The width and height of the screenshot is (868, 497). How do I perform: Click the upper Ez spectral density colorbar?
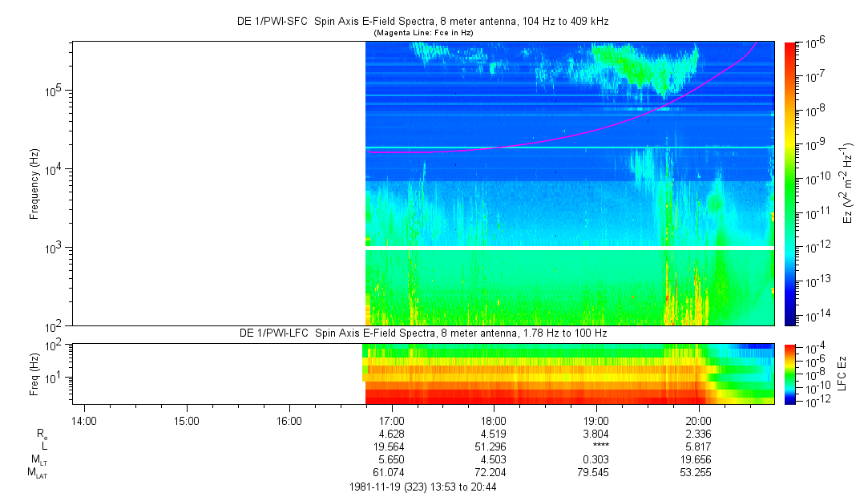pos(791,184)
